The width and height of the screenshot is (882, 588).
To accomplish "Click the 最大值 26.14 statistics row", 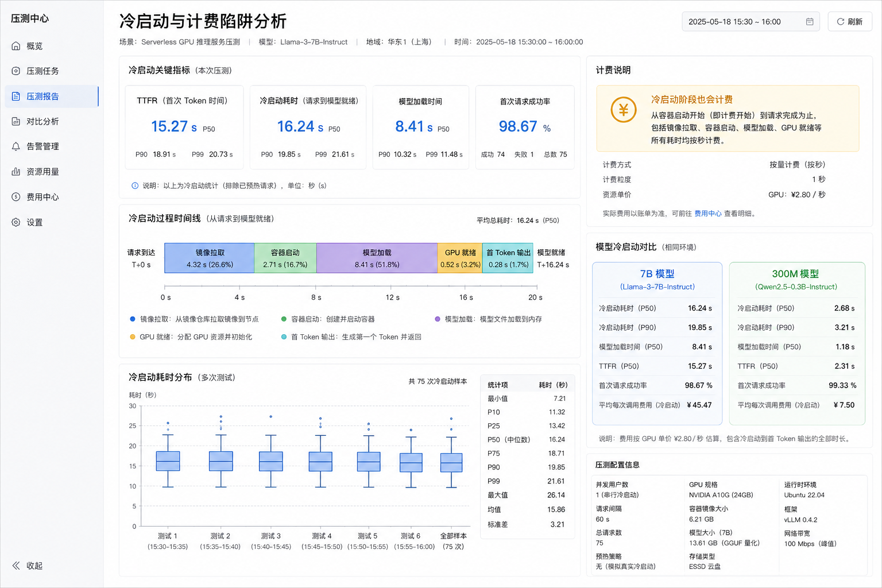I will coord(527,495).
